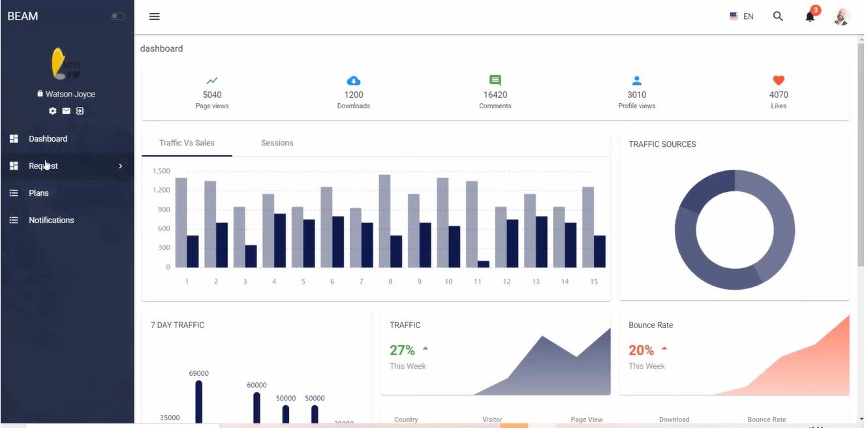Viewport: 868px width, 428px height.
Task: Open the Request sidebar item
Action: point(67,166)
